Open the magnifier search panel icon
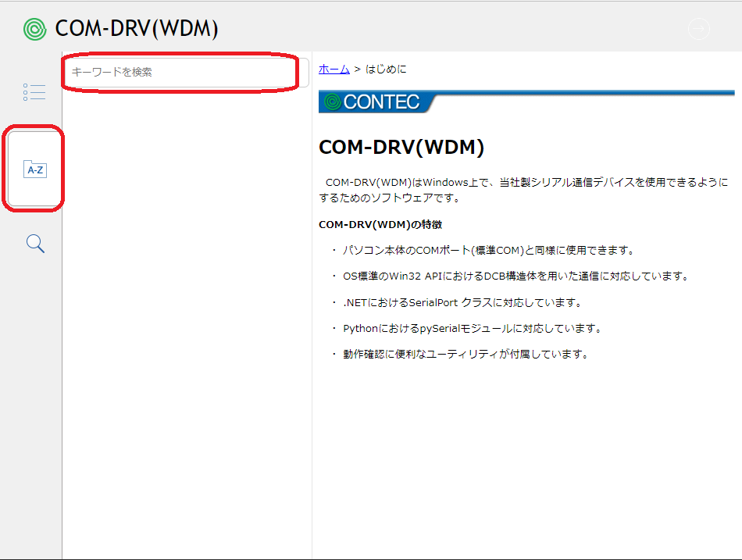This screenshot has width=742, height=560. point(35,244)
